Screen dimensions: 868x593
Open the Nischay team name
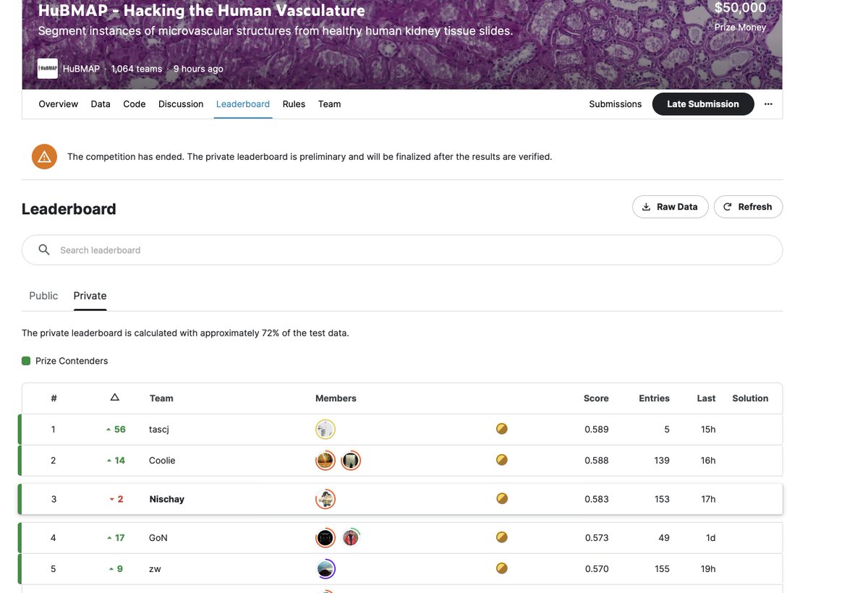[x=167, y=499]
